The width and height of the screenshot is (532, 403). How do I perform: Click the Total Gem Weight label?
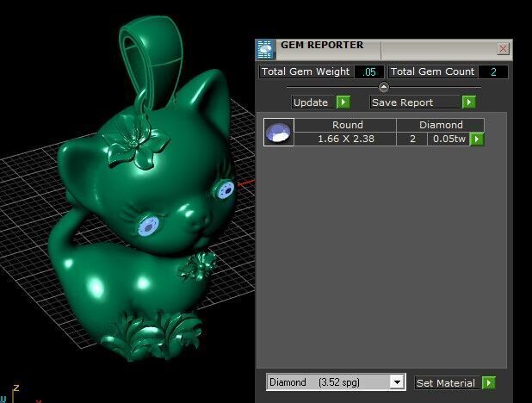tap(306, 71)
